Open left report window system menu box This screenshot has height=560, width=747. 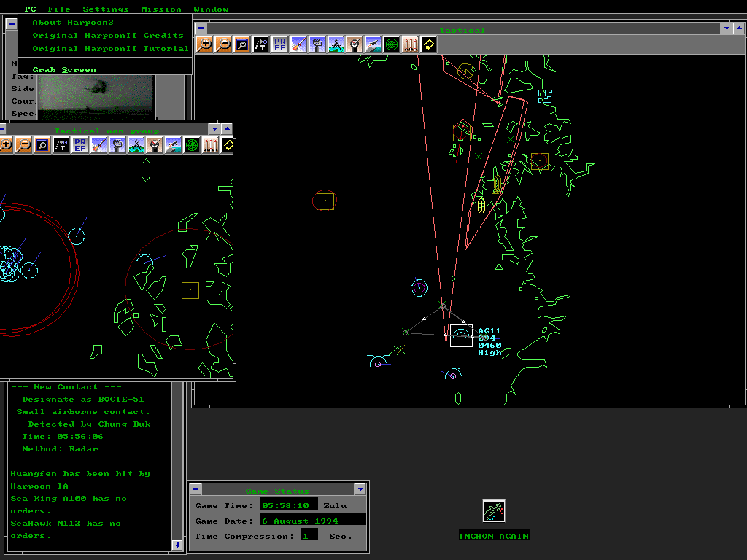point(12,23)
